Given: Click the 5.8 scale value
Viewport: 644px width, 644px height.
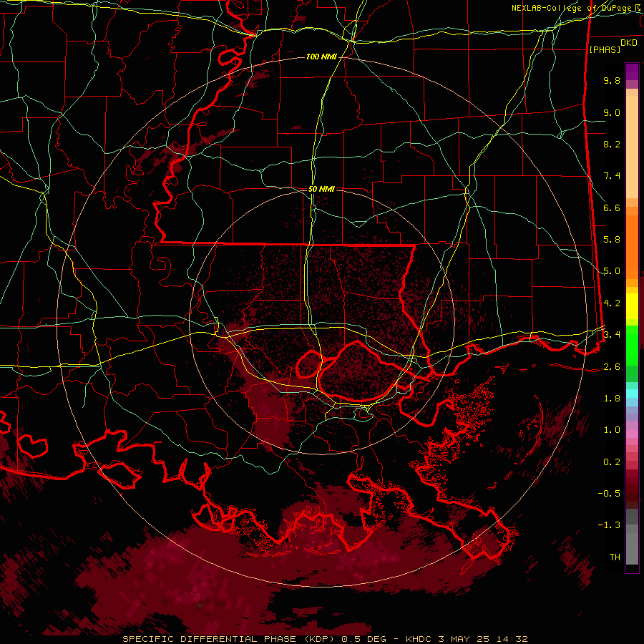Looking at the screenshot, I should 612,240.
